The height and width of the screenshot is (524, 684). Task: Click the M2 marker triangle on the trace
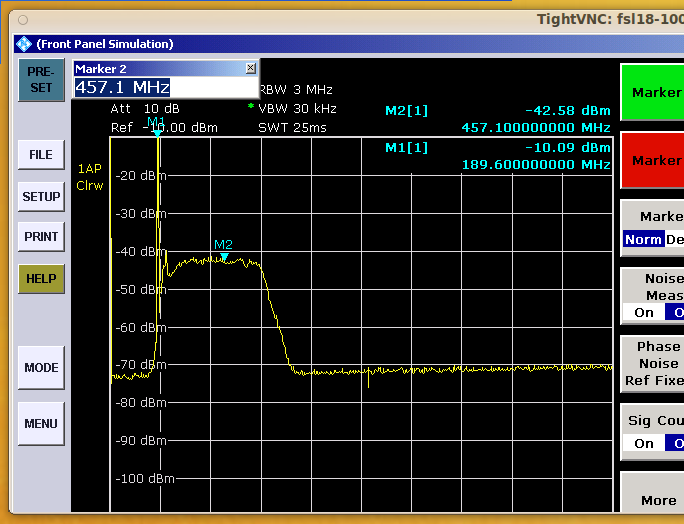224,257
